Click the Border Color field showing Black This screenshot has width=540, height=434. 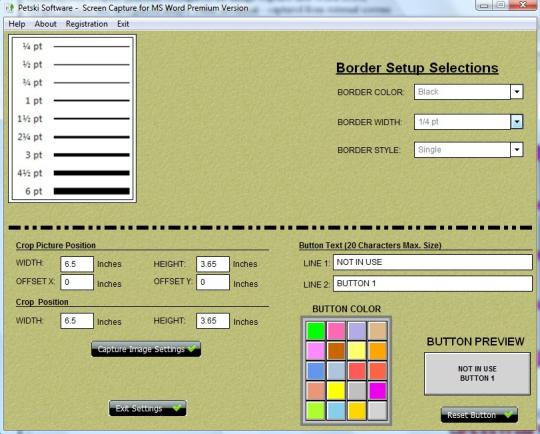[x=462, y=92]
